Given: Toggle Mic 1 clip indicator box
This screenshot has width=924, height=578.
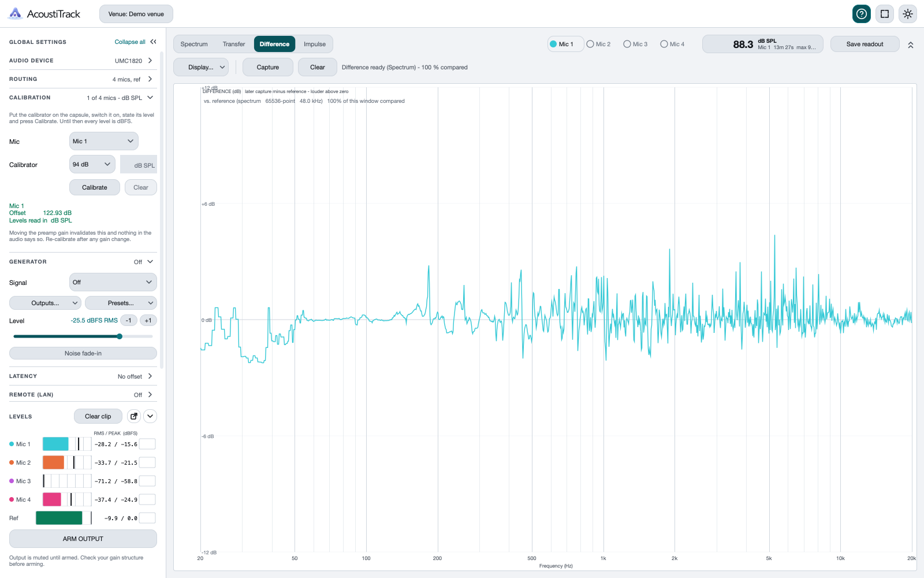Looking at the screenshot, I should (x=147, y=444).
